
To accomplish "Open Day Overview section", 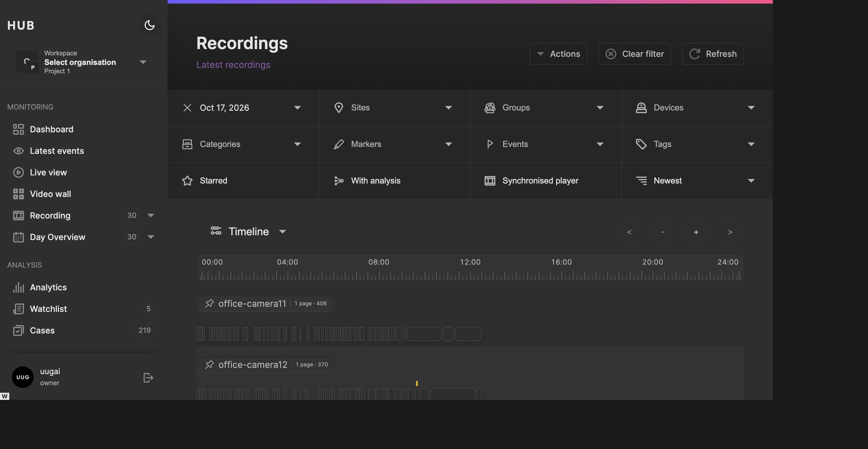I will coord(57,237).
